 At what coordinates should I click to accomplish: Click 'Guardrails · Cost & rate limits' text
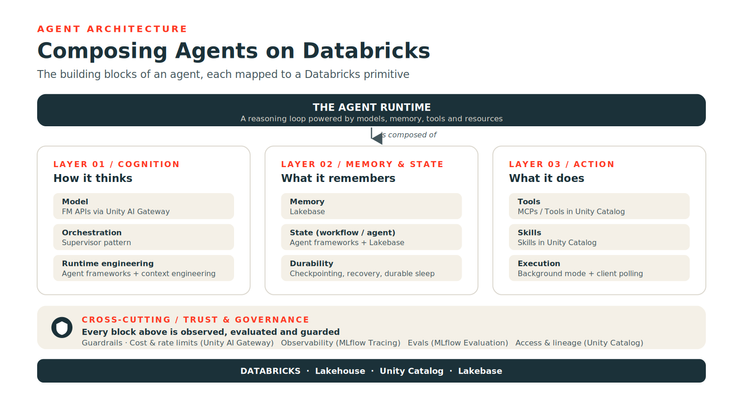tap(177, 342)
